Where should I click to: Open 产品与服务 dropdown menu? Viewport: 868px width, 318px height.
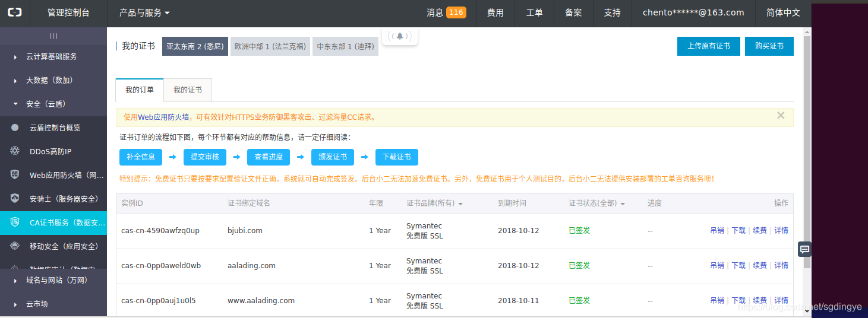[144, 12]
